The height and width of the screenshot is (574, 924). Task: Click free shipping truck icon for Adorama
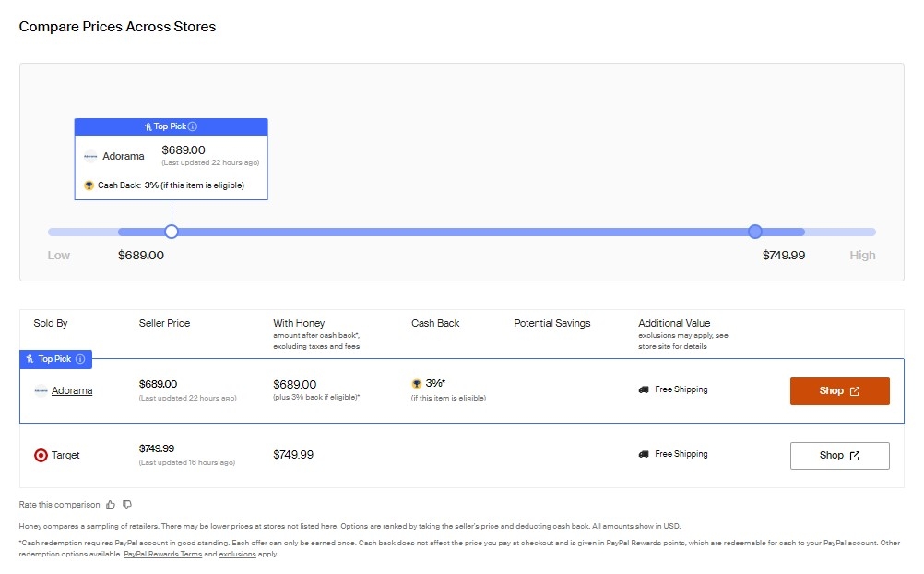(644, 389)
